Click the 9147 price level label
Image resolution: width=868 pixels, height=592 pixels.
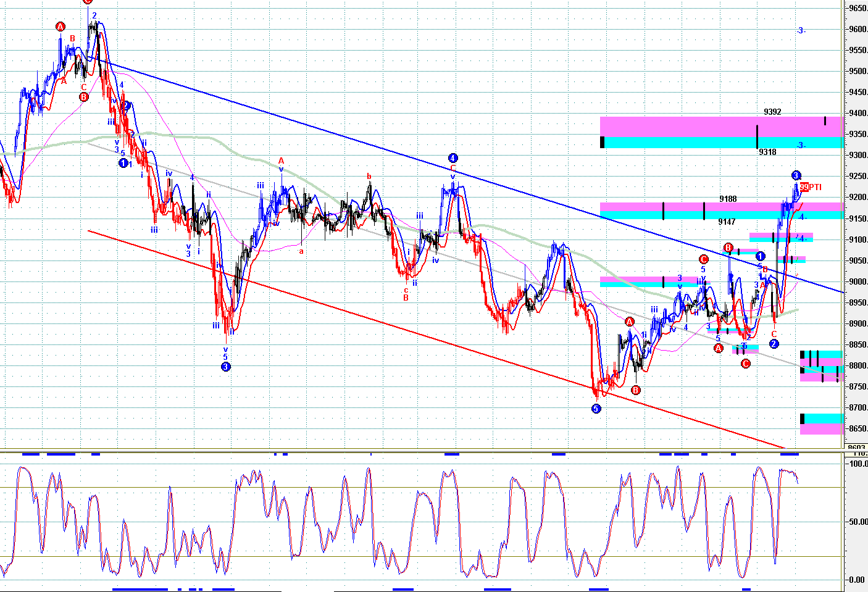click(x=727, y=222)
